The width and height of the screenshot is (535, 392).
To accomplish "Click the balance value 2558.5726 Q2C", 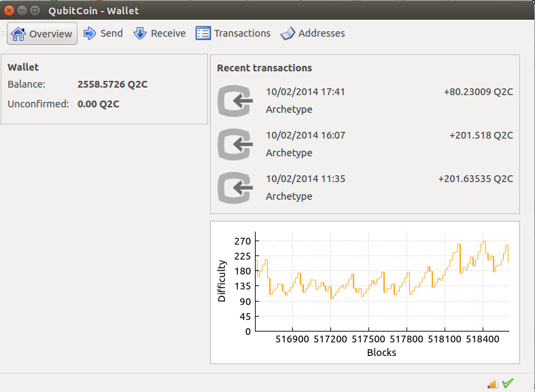I will 112,84.
